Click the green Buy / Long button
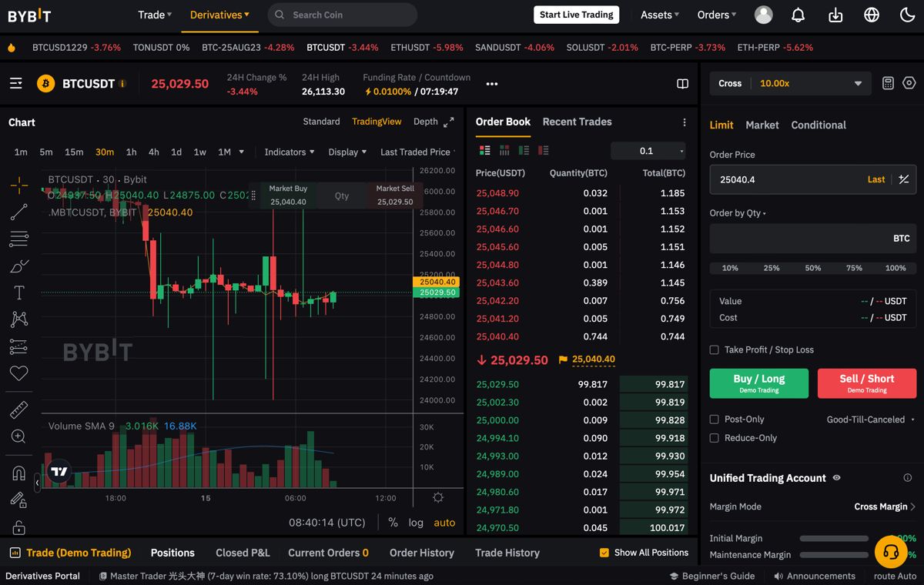 [x=759, y=383]
